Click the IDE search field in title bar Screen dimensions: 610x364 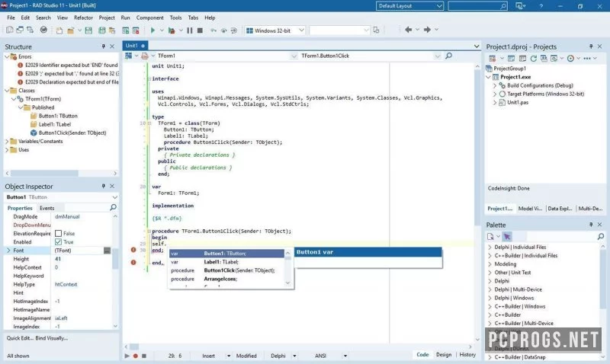[x=477, y=6]
